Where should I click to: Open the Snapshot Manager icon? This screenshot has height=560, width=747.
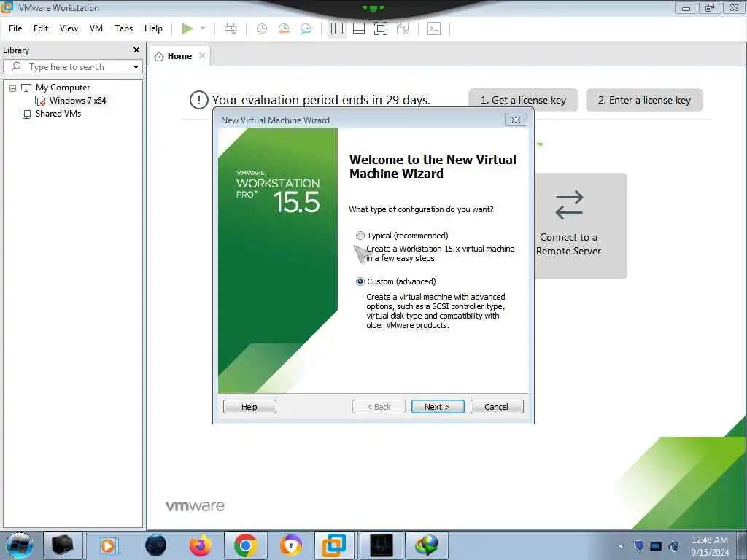coord(306,28)
